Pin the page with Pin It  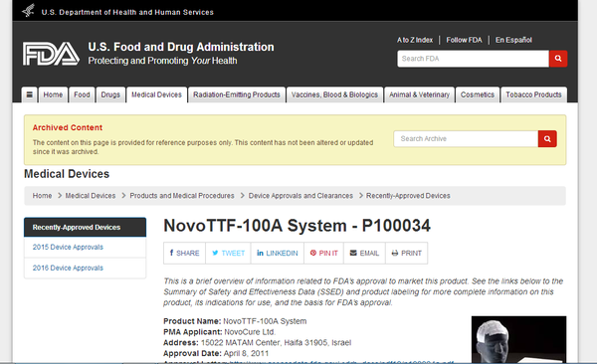point(324,254)
